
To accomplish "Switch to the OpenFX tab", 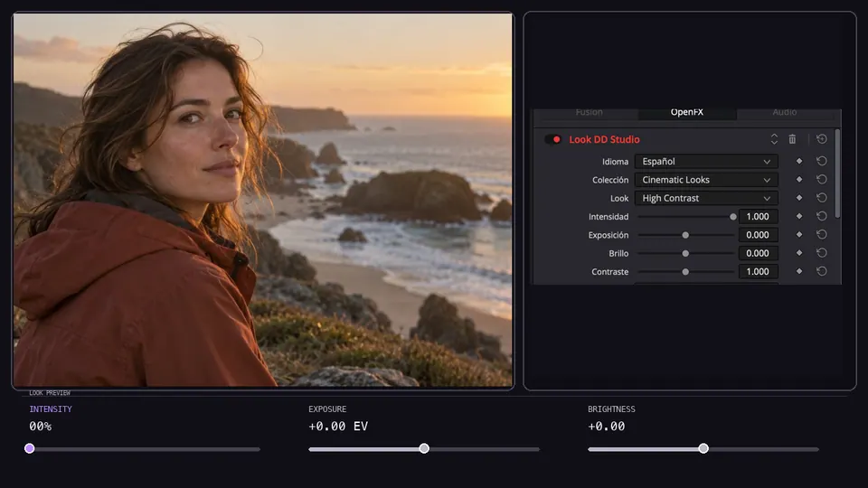I will (687, 112).
